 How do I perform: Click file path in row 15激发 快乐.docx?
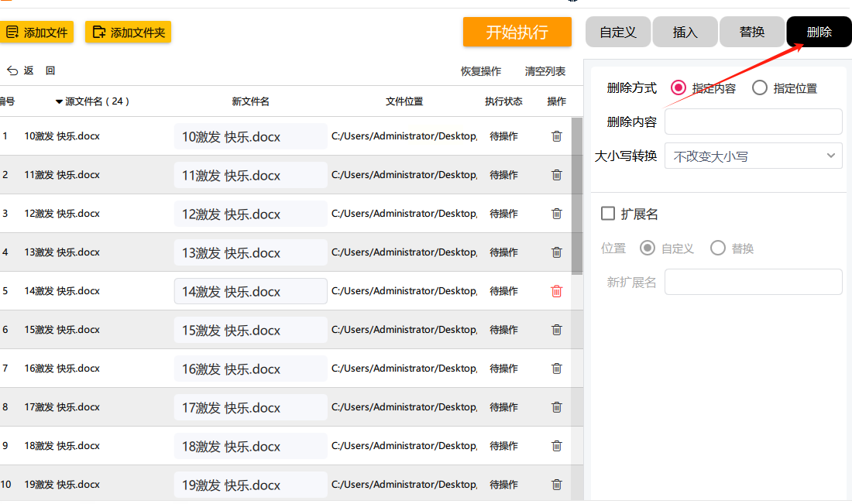coord(404,330)
